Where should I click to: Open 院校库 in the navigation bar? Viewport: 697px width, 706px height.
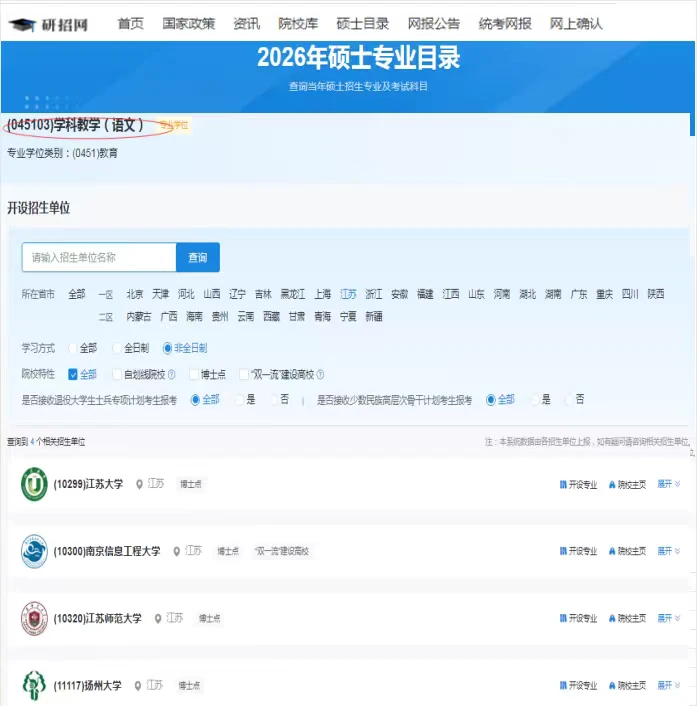tap(298, 24)
